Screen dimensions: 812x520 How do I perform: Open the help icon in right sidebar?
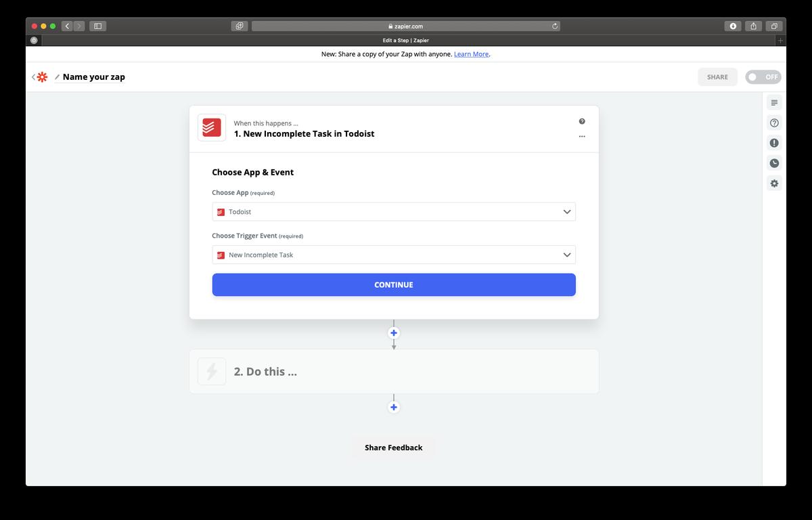[x=774, y=123]
